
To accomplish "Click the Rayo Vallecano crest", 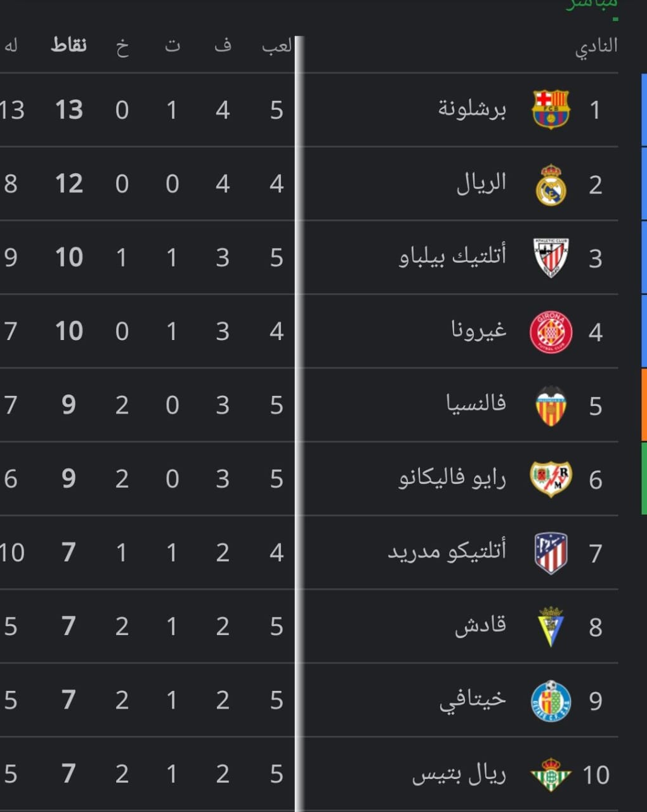I will (551, 479).
